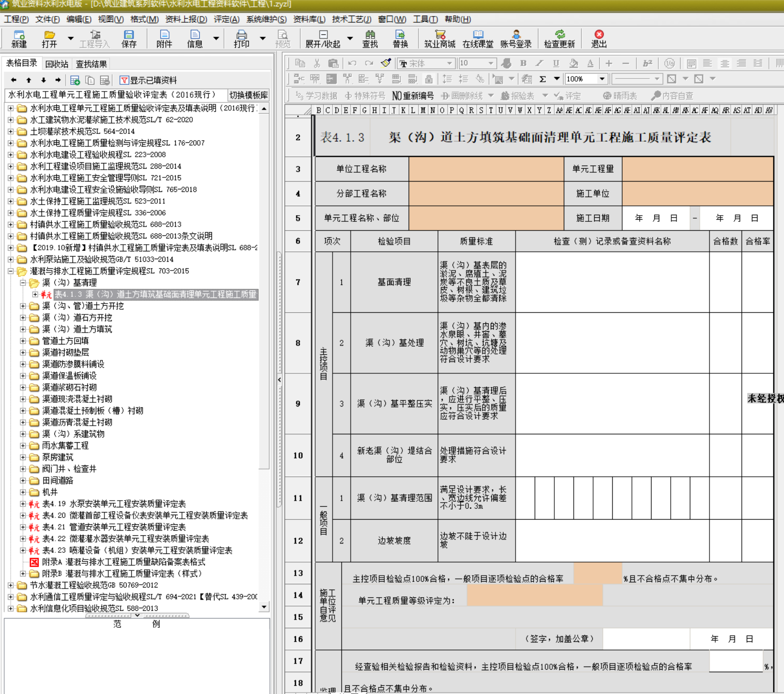Click the 新建 (New) toolbar icon
Viewport: 784px width, 694px height.
(x=19, y=39)
